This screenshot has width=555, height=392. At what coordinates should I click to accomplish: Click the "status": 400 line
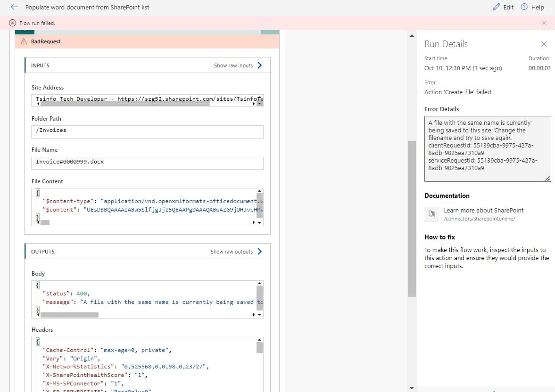[66, 294]
